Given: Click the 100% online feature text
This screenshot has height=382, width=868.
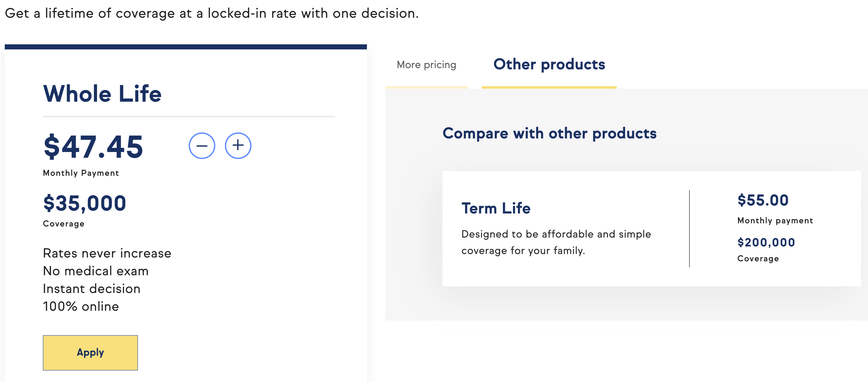Looking at the screenshot, I should (x=81, y=306).
